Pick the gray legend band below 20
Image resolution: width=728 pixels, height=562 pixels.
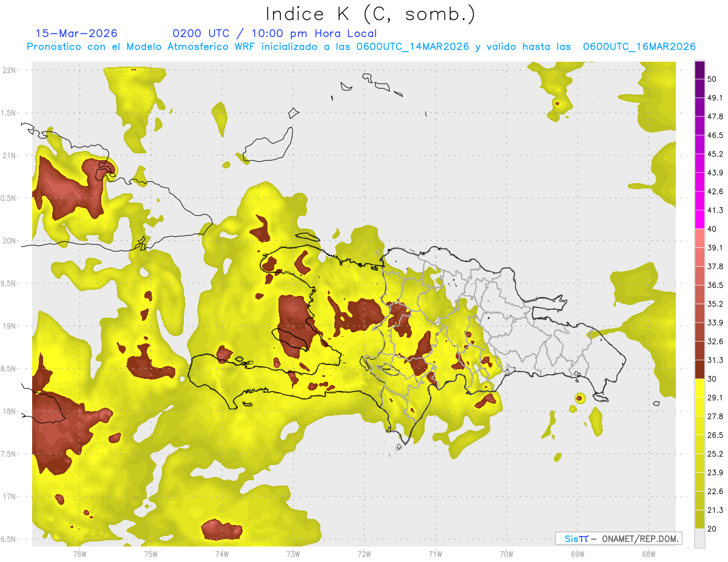699,538
